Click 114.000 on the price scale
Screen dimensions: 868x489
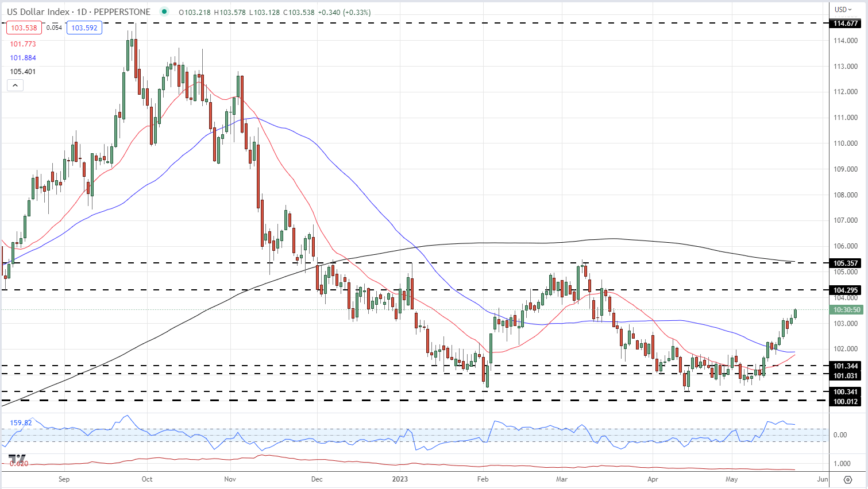click(846, 41)
